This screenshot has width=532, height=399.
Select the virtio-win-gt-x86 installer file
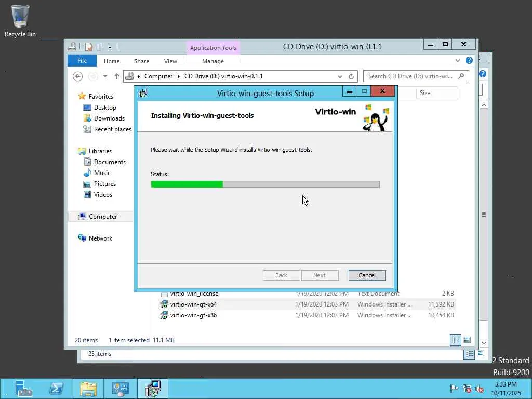click(x=307, y=315)
